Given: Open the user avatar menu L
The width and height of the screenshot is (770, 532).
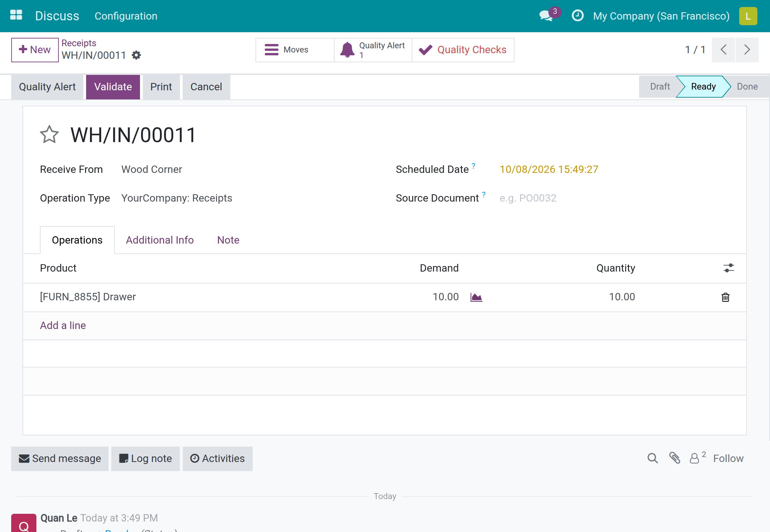Looking at the screenshot, I should 748,16.
